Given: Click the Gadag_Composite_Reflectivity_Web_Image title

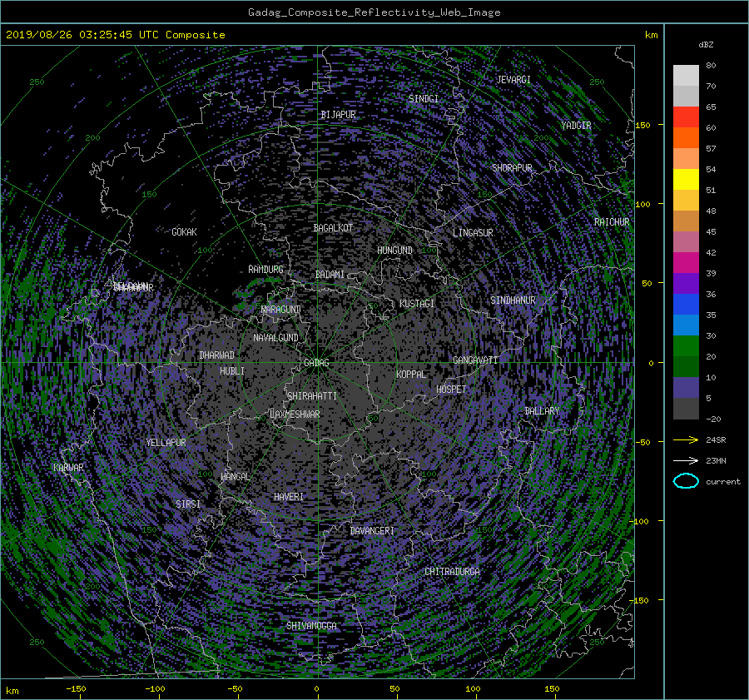Looking at the screenshot, I should coord(374,12).
